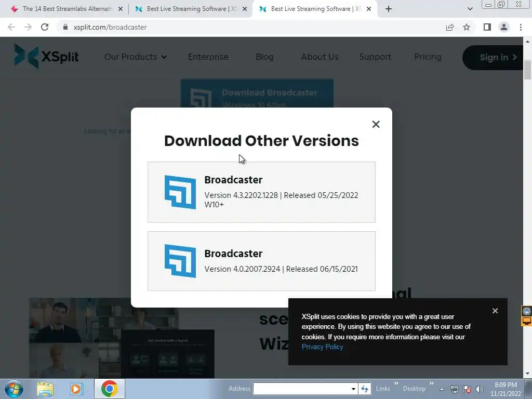The image size is (532, 399).
Task: Open the Chrome profile menu
Action: coord(504,27)
